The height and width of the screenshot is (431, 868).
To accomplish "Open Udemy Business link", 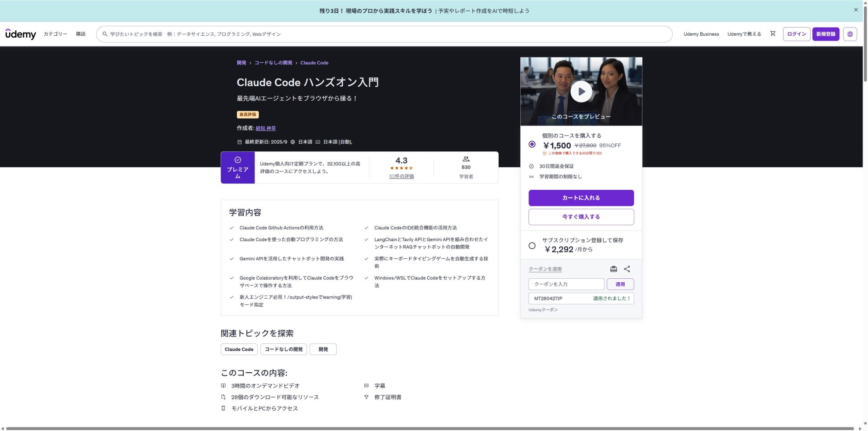I will (701, 34).
